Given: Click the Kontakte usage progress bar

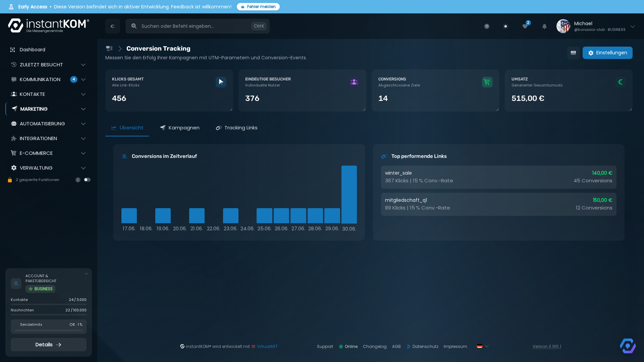Looking at the screenshot, I should pyautogui.click(x=49, y=304).
